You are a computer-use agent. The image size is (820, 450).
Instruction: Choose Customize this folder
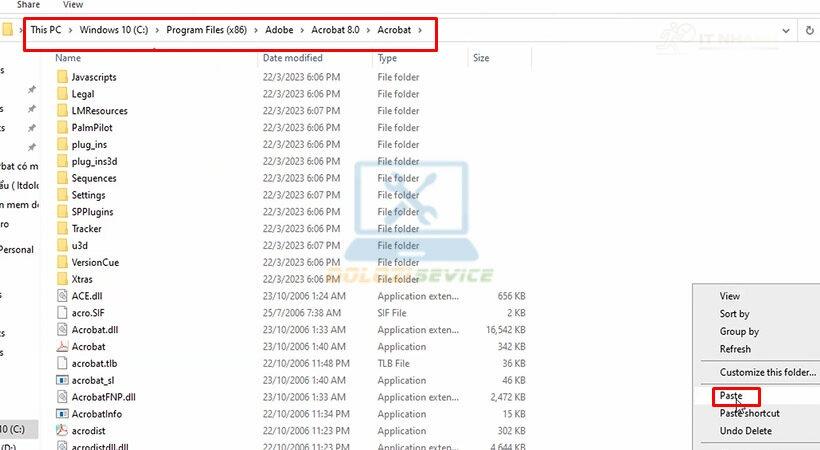[x=768, y=373]
